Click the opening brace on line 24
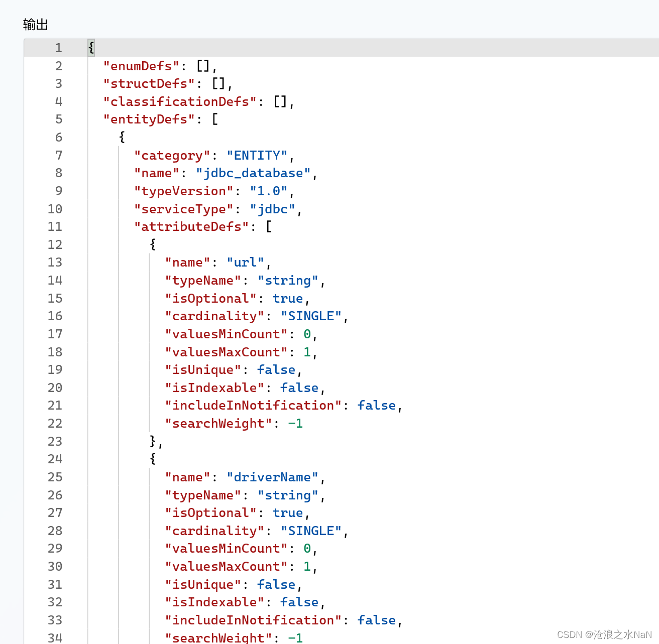Image resolution: width=659 pixels, height=644 pixels. (x=153, y=459)
